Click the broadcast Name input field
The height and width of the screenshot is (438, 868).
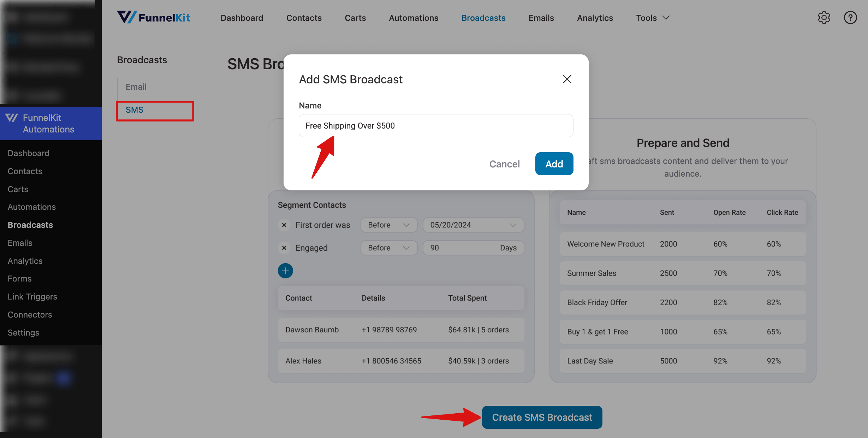(x=435, y=125)
